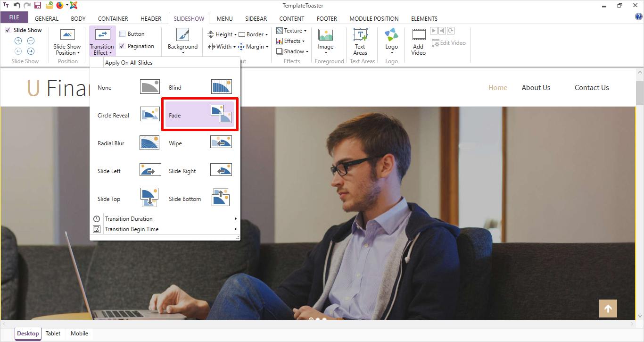Choose Slide Left transition icon
The width and height of the screenshot is (644, 342).
tap(150, 170)
